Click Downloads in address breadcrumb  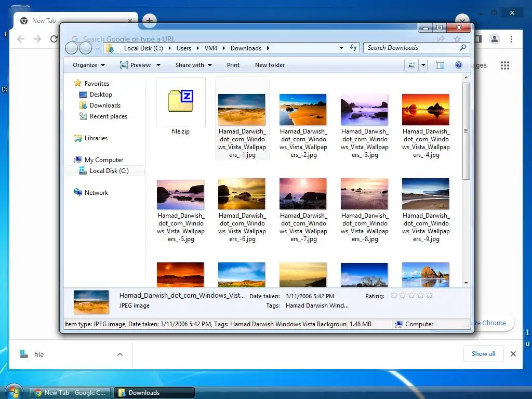[246, 48]
